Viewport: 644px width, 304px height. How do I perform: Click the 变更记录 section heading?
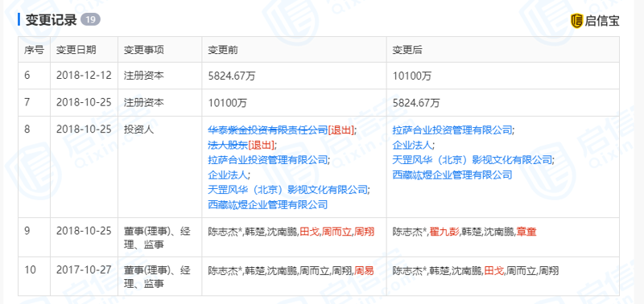click(52, 19)
